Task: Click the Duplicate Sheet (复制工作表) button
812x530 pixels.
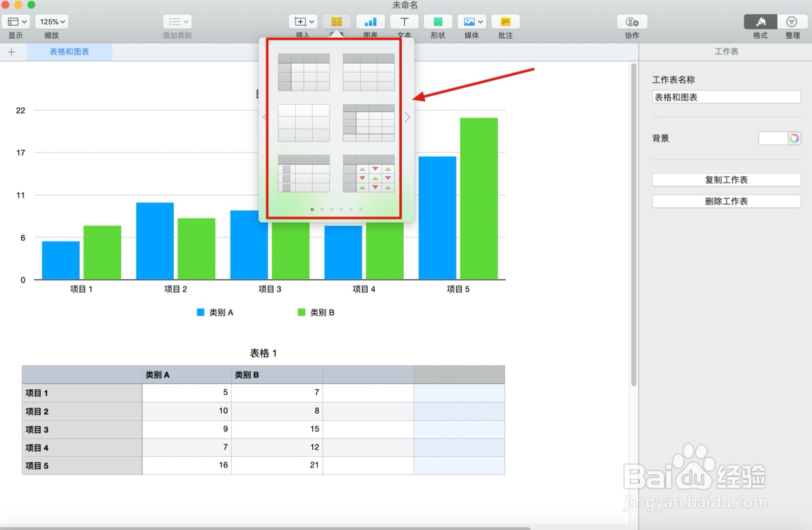Action: click(x=726, y=180)
